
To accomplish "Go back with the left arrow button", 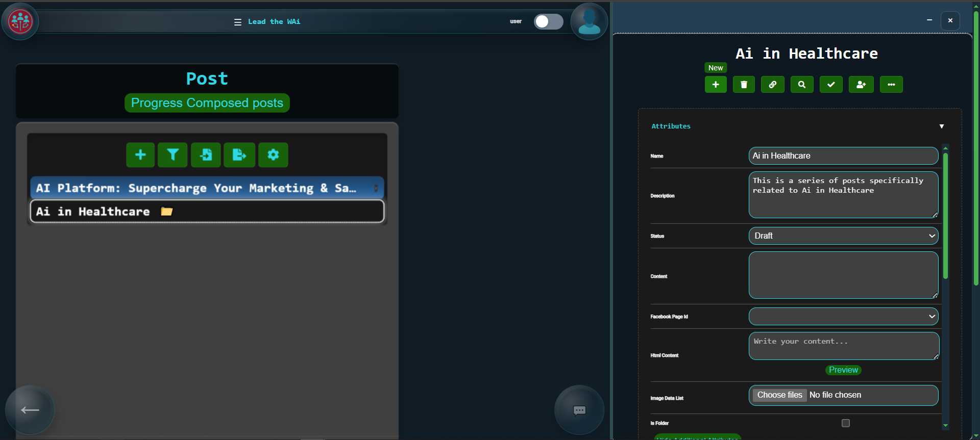I will [30, 410].
